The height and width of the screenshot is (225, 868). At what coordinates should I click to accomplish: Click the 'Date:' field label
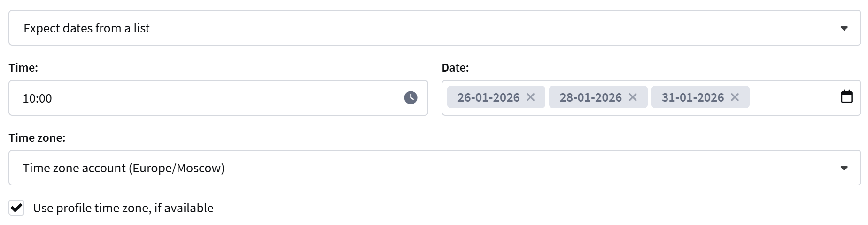click(455, 68)
